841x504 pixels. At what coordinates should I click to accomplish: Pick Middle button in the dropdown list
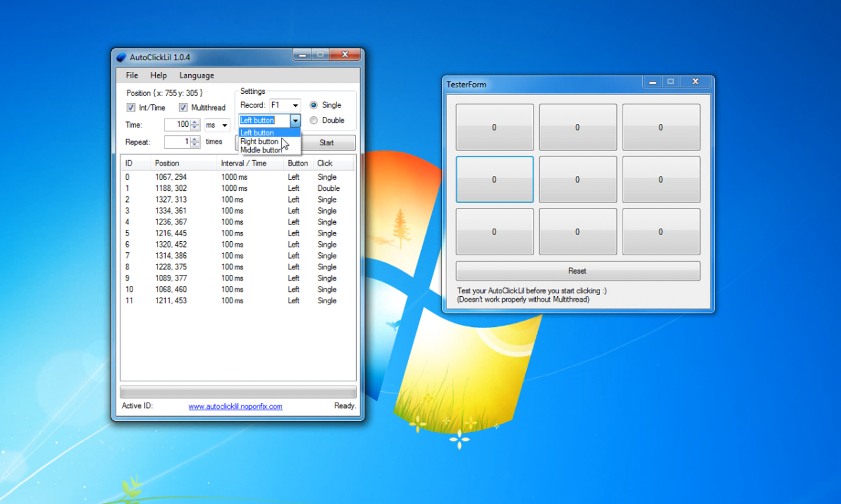pyautogui.click(x=261, y=150)
